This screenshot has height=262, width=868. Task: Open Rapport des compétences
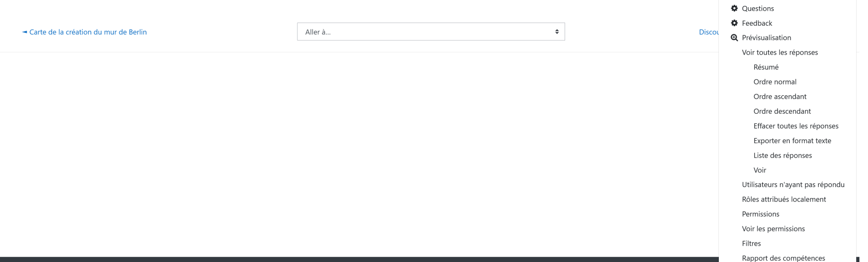point(783,258)
